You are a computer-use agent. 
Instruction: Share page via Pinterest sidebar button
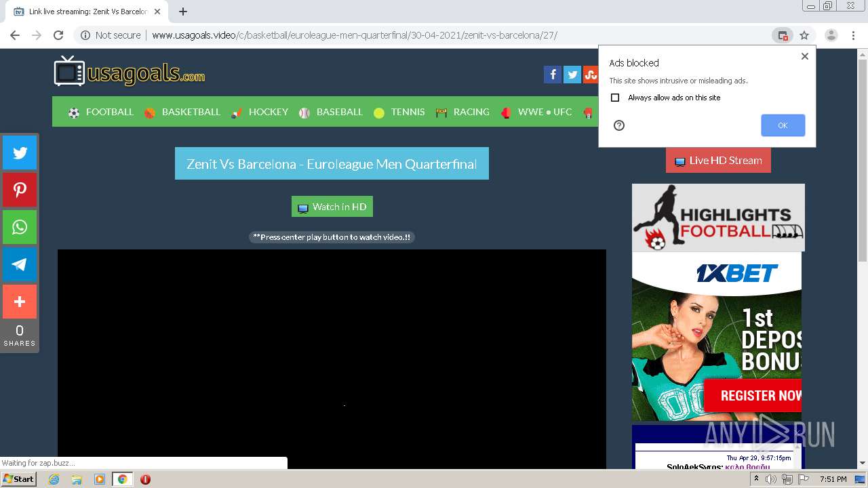click(20, 190)
